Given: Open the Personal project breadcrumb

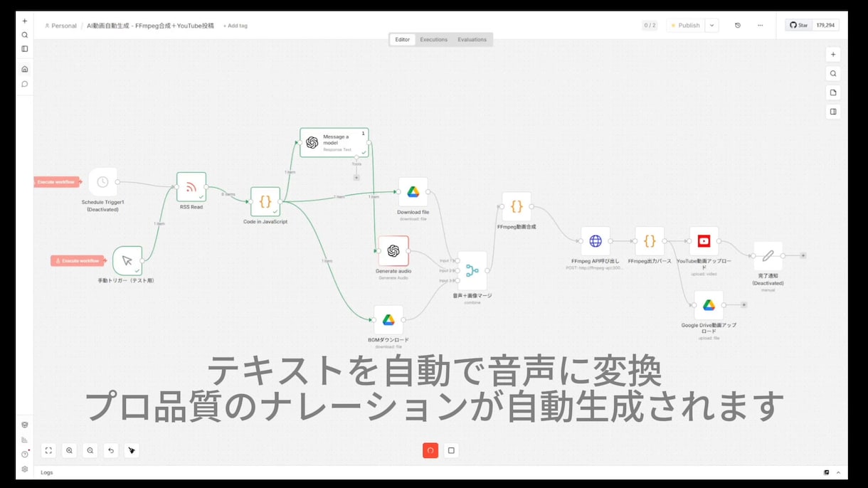Looking at the screenshot, I should [x=60, y=26].
